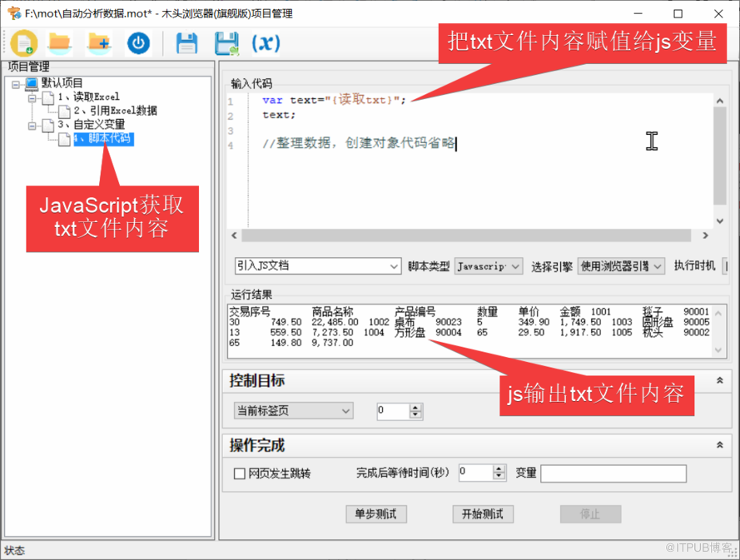Decrease the 完成后等待时间 stepper
Viewport: 740px width, 560px height.
[x=499, y=476]
